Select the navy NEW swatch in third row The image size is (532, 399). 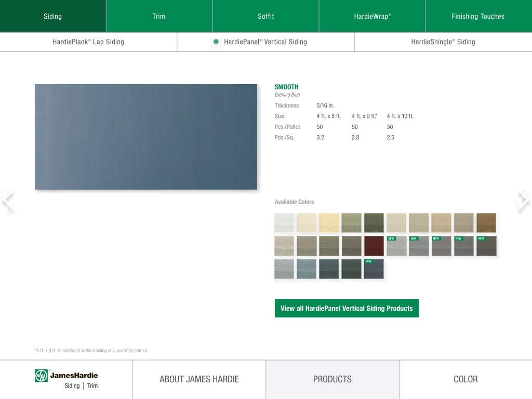374,269
